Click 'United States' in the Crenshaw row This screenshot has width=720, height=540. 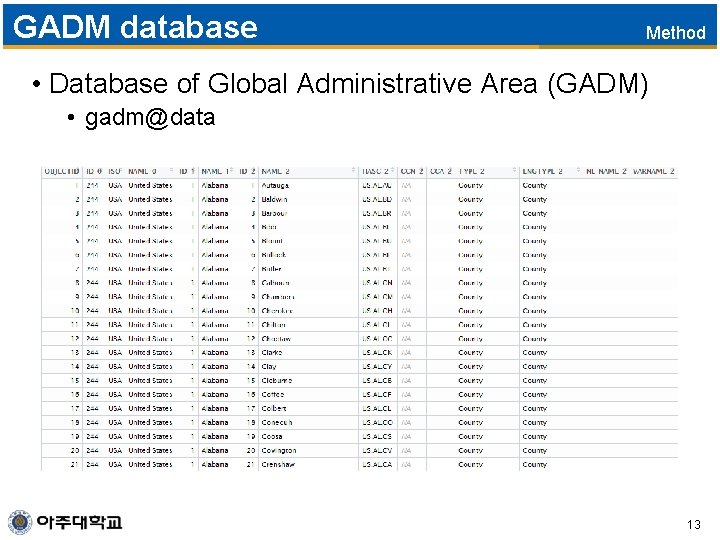click(150, 464)
